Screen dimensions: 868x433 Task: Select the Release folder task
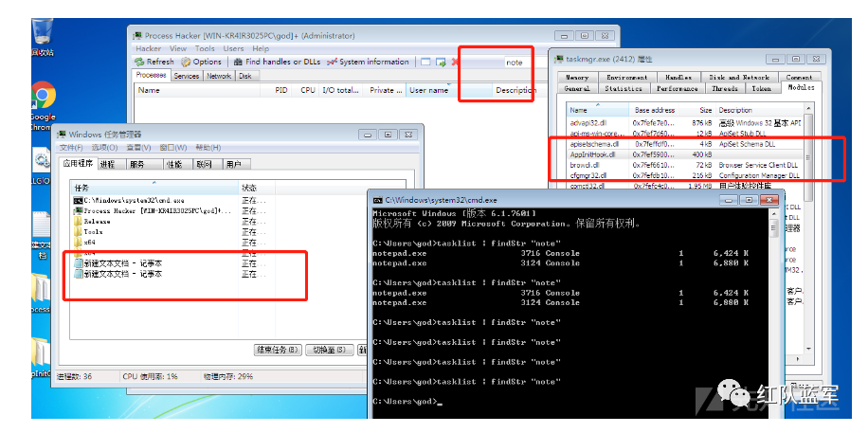pyautogui.click(x=172, y=222)
